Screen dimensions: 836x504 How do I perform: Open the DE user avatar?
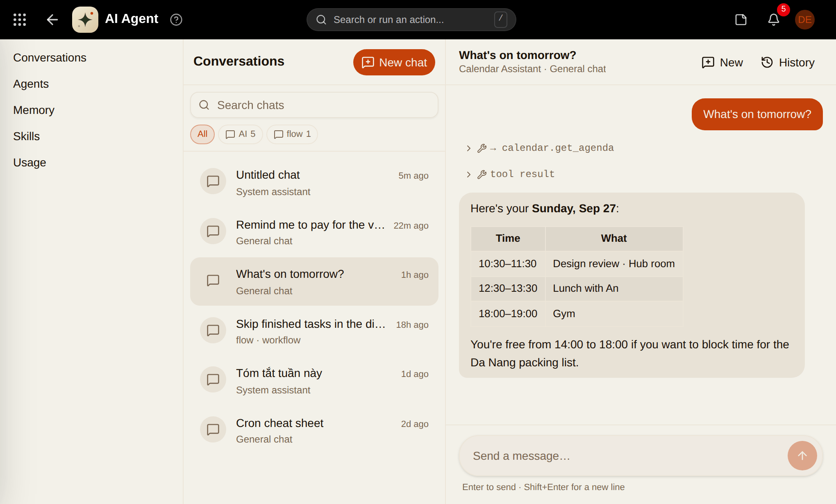click(x=805, y=20)
